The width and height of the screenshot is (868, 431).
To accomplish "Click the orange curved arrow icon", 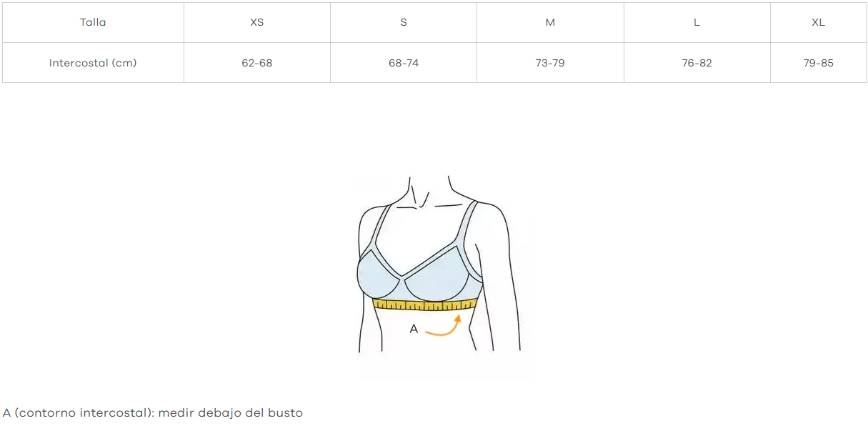I will [444, 326].
